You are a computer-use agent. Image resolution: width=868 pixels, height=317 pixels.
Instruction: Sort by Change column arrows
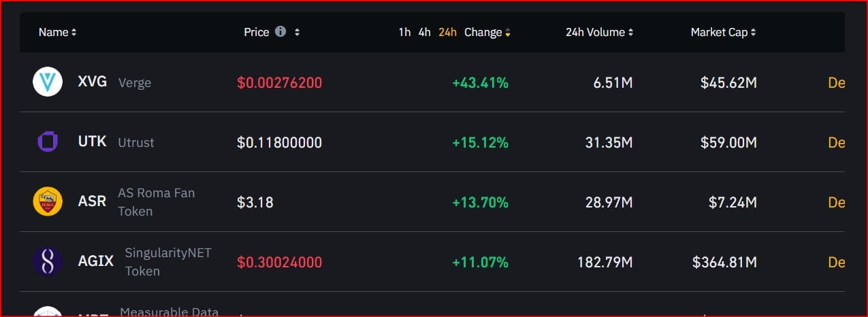(x=507, y=32)
